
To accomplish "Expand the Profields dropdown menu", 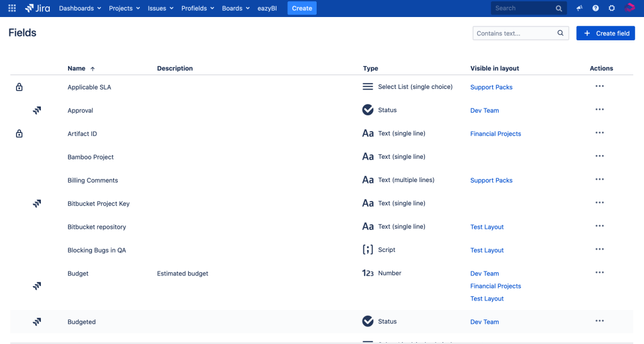I will click(x=198, y=8).
